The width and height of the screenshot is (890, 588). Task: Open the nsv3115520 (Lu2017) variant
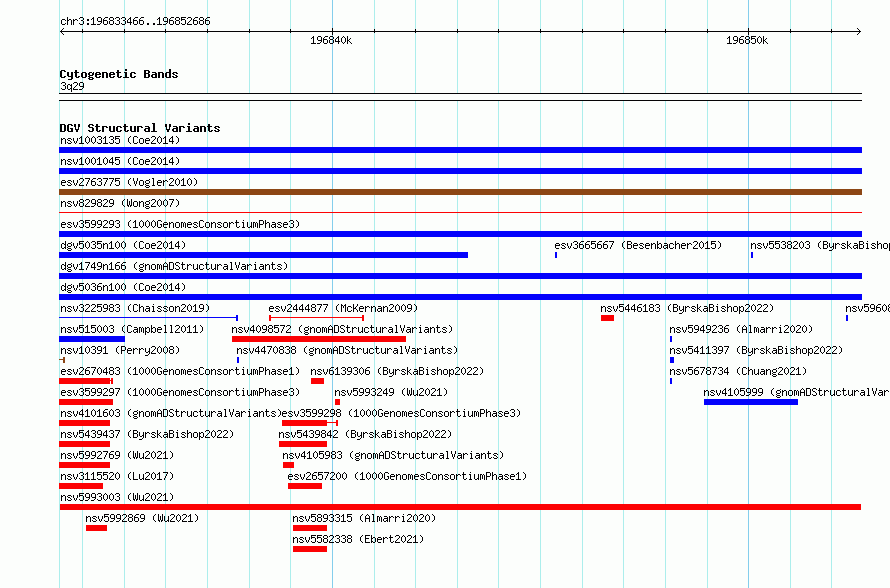click(x=117, y=476)
